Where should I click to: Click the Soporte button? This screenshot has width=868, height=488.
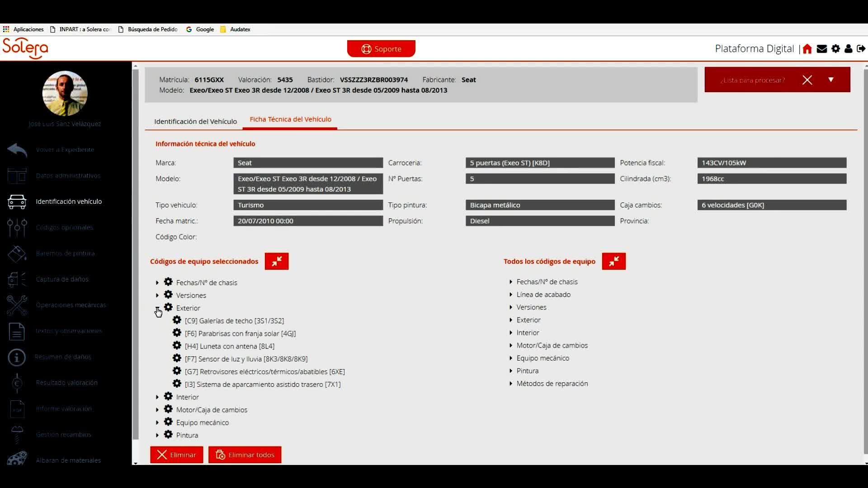pyautogui.click(x=381, y=49)
